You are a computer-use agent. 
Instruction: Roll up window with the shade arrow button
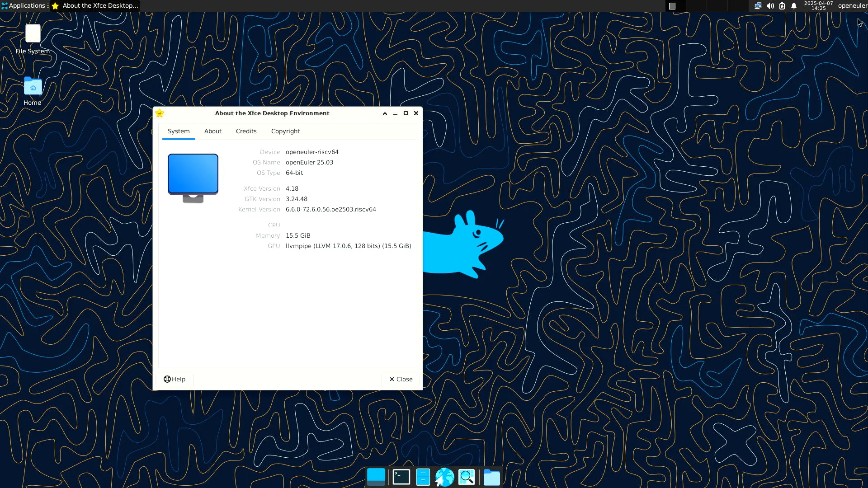click(385, 113)
